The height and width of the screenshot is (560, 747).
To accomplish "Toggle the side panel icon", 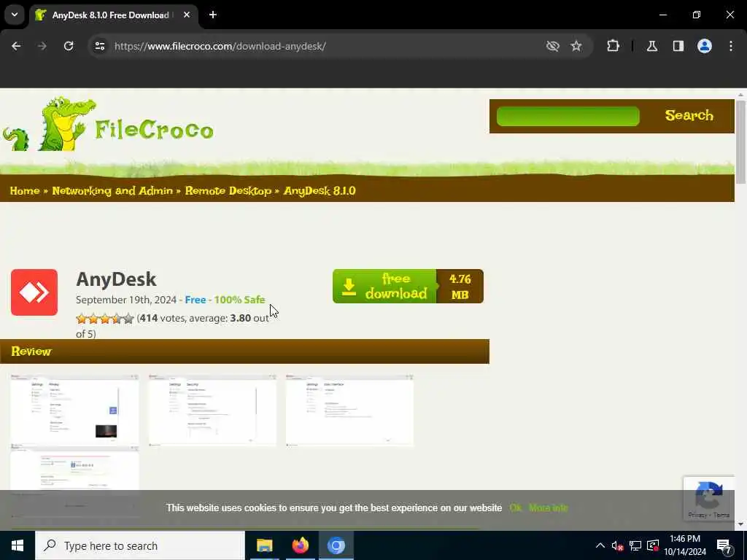I will (678, 46).
